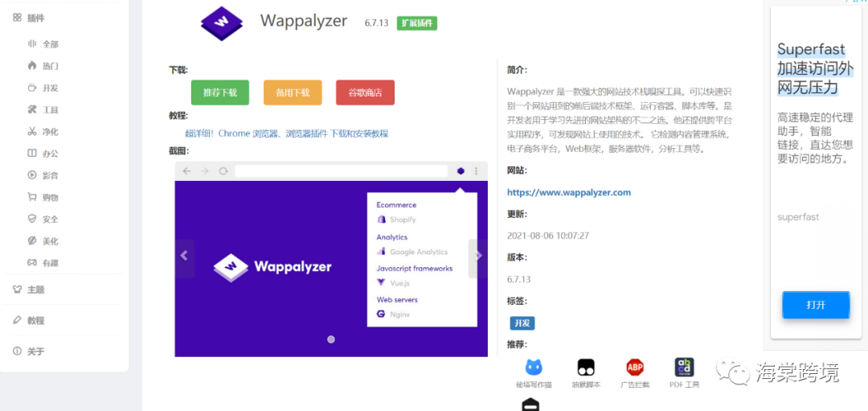This screenshot has height=411, width=868.
Task: Open the 净化 category with scissors icon
Action: point(43,132)
